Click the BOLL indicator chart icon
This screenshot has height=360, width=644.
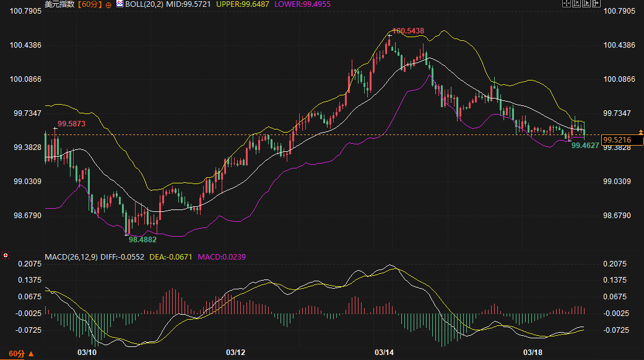click(120, 4)
